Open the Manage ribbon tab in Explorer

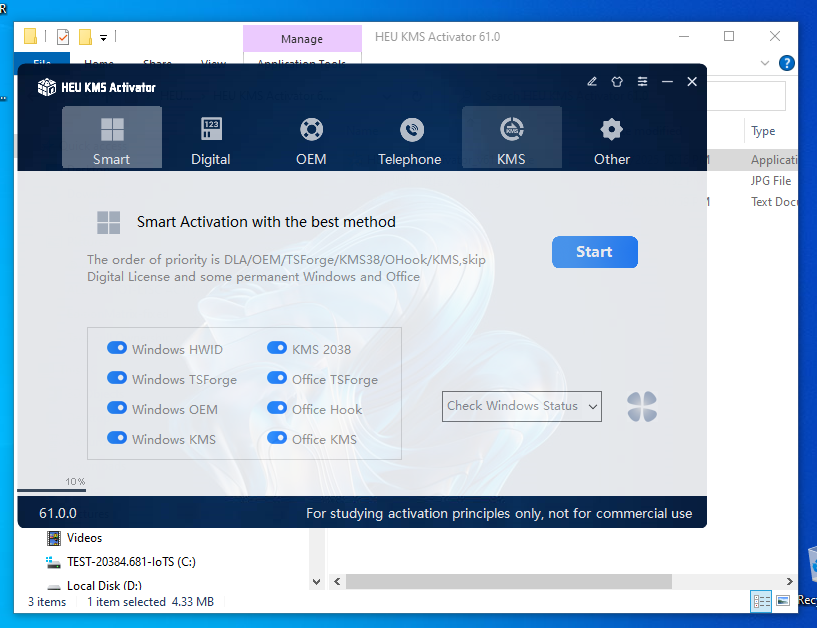pos(302,39)
